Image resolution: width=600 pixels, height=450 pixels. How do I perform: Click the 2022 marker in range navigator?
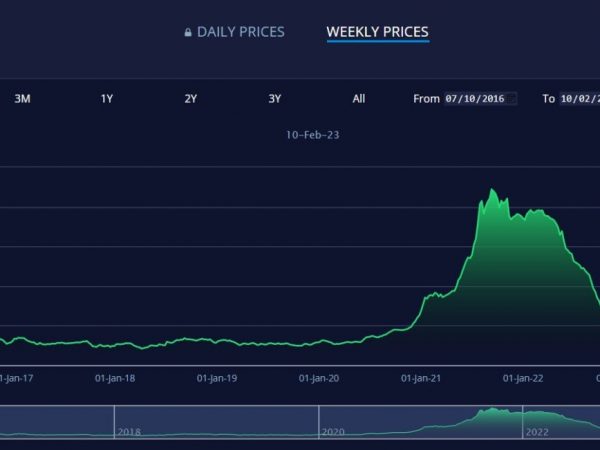coord(537,432)
